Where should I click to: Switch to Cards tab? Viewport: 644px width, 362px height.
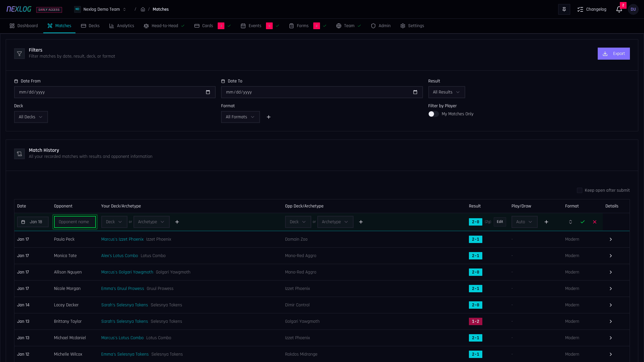coord(212,26)
